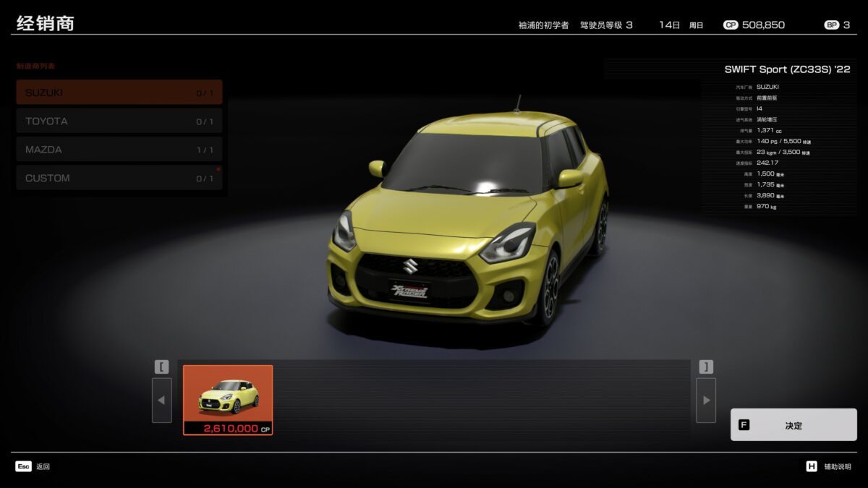Select the yellow Swift Sport thumbnail
This screenshot has width=868, height=488.
[x=228, y=400]
